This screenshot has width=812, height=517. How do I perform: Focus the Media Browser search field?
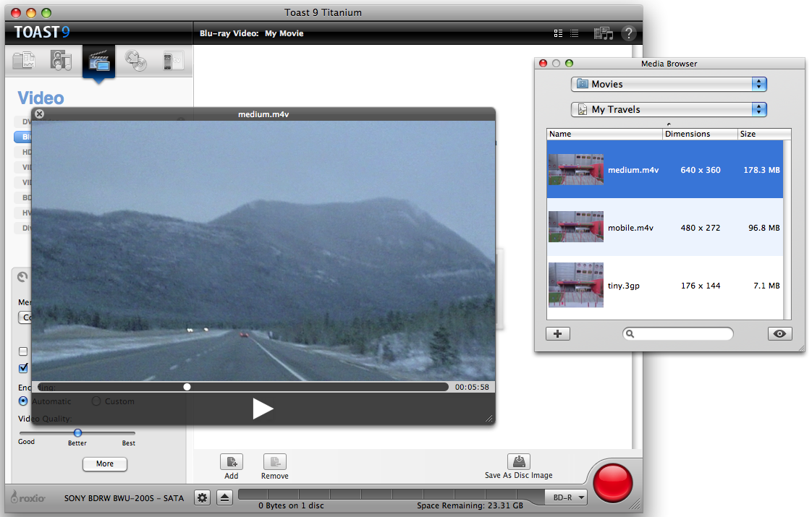(678, 334)
